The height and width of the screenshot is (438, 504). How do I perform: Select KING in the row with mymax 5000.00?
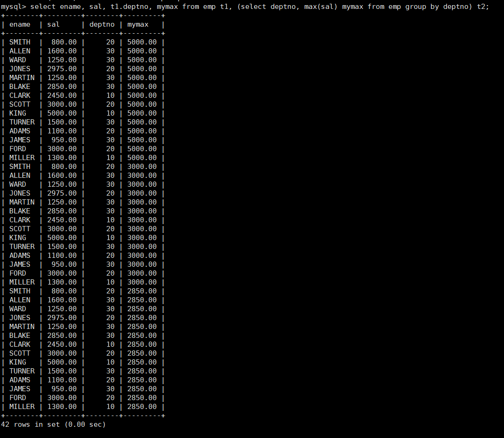(18, 113)
